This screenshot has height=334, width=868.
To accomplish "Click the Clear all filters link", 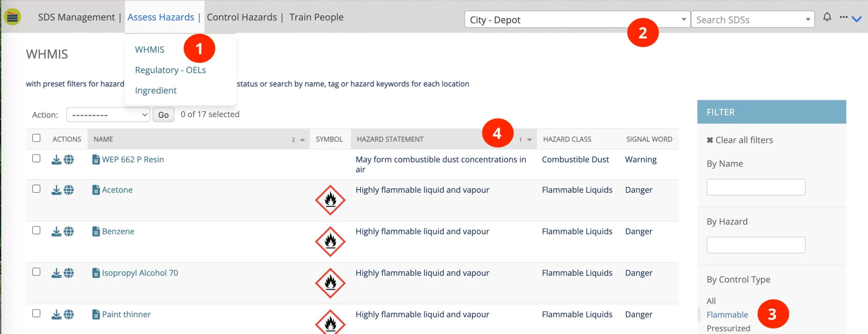I will (x=739, y=140).
